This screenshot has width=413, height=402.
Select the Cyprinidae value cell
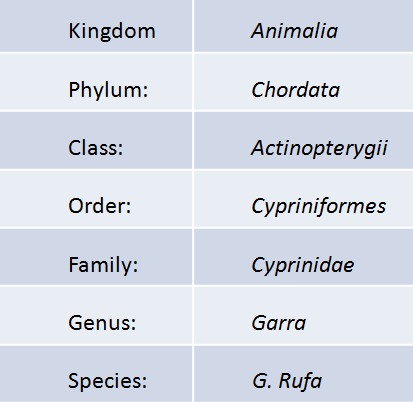click(303, 257)
